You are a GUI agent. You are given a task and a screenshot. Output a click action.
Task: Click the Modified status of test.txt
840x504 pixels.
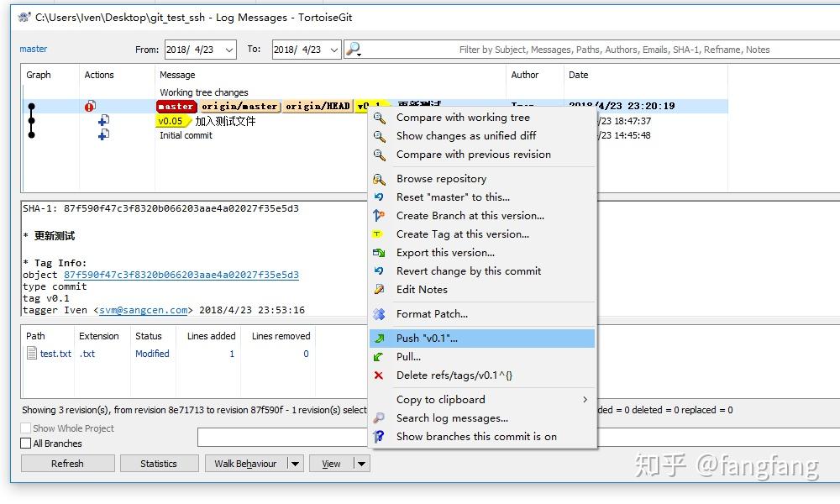click(x=152, y=354)
